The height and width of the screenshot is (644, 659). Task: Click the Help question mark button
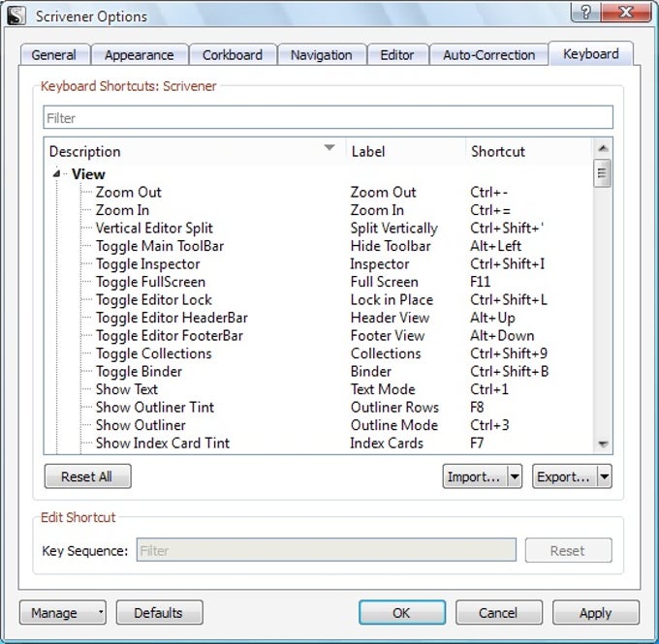586,13
